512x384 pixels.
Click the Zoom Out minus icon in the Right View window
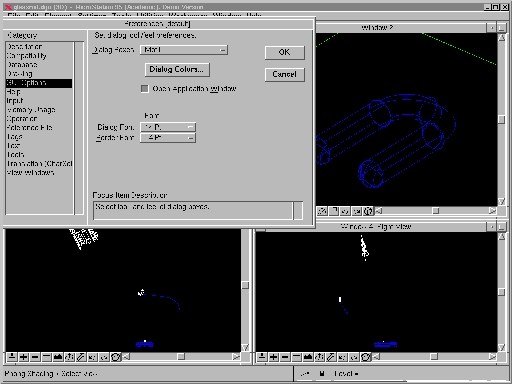point(285,357)
